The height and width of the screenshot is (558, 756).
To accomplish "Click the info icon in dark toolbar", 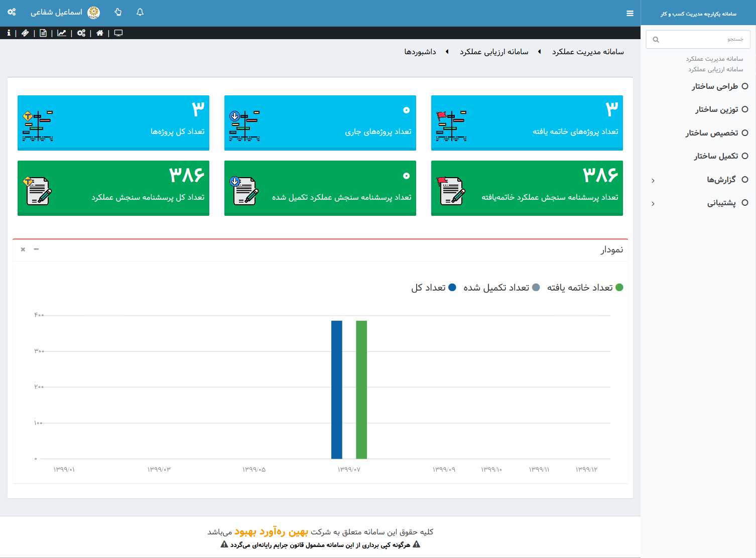I will click(x=9, y=33).
